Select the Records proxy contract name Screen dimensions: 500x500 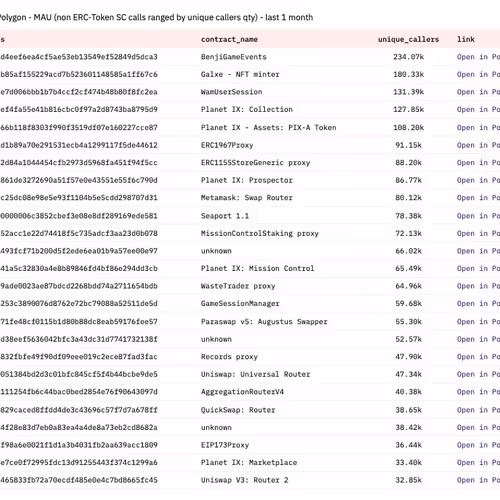pos(229,357)
